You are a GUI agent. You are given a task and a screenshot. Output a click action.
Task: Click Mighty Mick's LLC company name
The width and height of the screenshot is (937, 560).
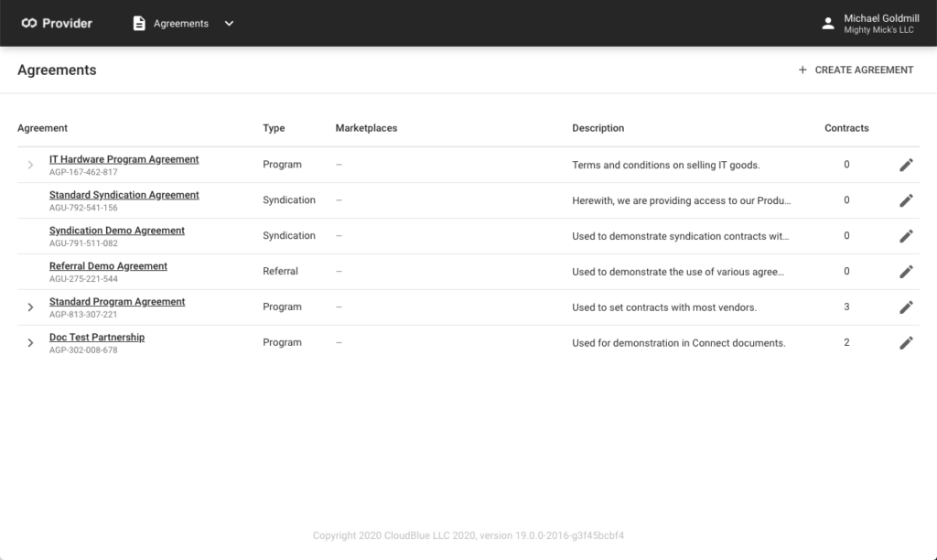(x=878, y=30)
